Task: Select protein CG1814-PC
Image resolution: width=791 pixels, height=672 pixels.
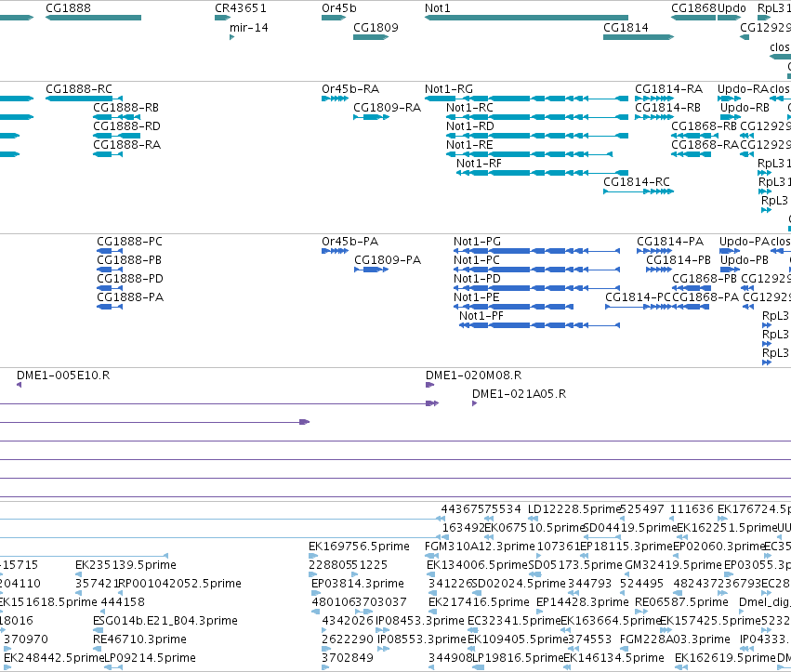Action: point(639,306)
